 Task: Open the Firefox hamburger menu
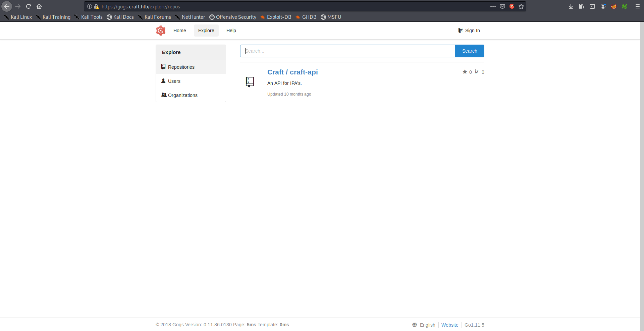(637, 6)
